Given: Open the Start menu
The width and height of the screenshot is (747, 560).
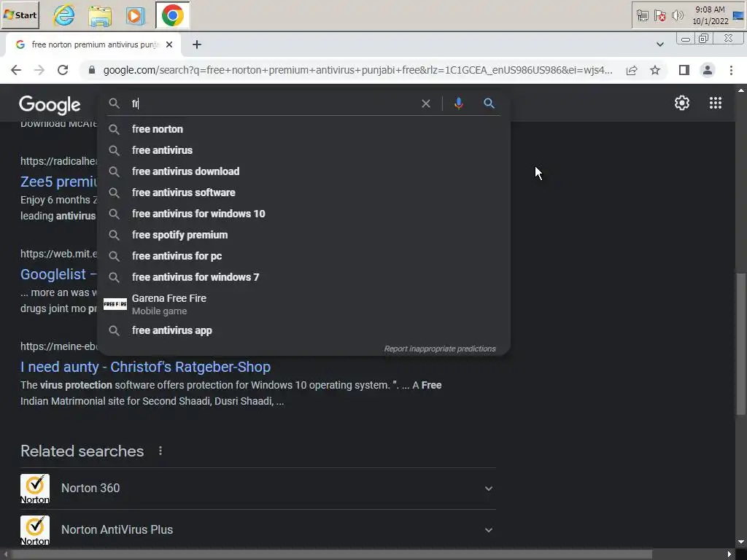Looking at the screenshot, I should (x=20, y=15).
